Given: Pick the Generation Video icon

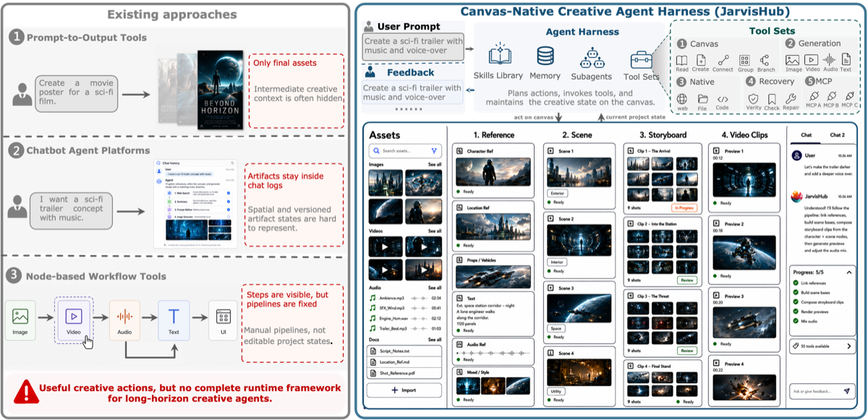Looking at the screenshot, I should 812,60.
